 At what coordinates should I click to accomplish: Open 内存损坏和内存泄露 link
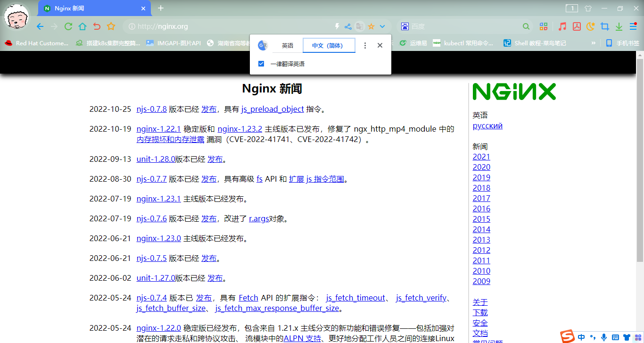tap(171, 139)
